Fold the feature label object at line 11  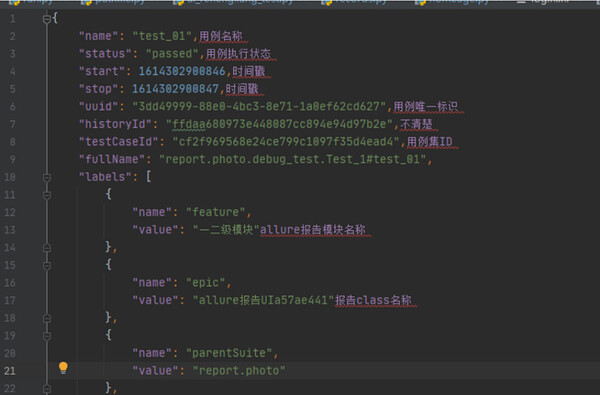point(47,195)
